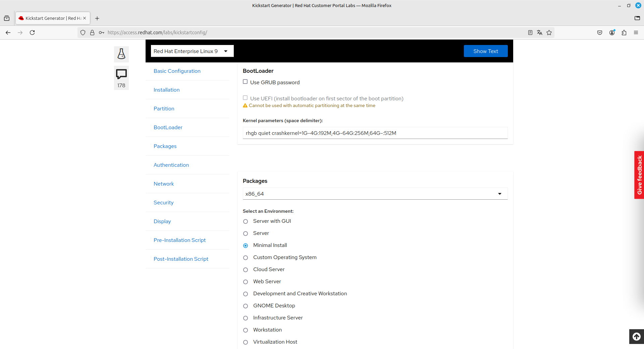
Task: Click the warning triangle icon next to UEFI note
Action: click(245, 105)
